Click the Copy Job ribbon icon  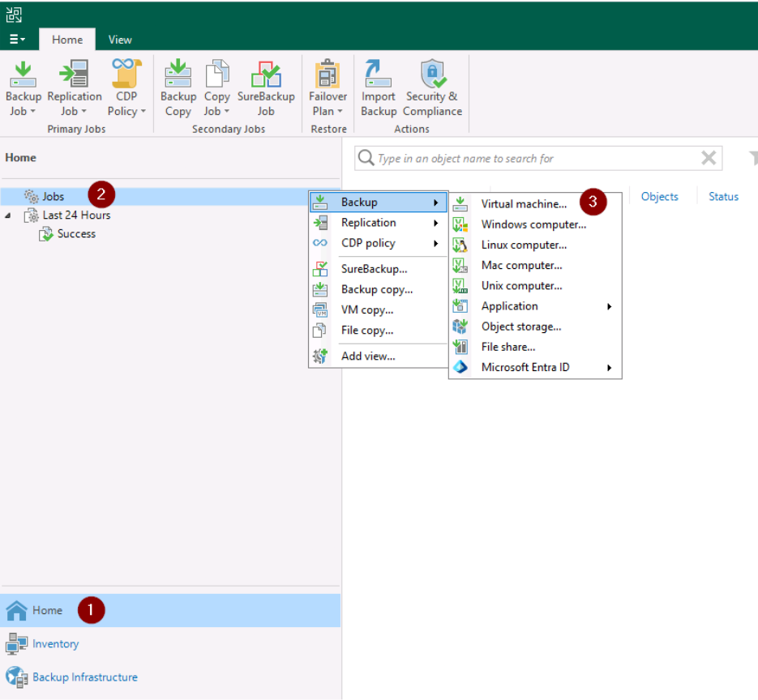click(217, 74)
